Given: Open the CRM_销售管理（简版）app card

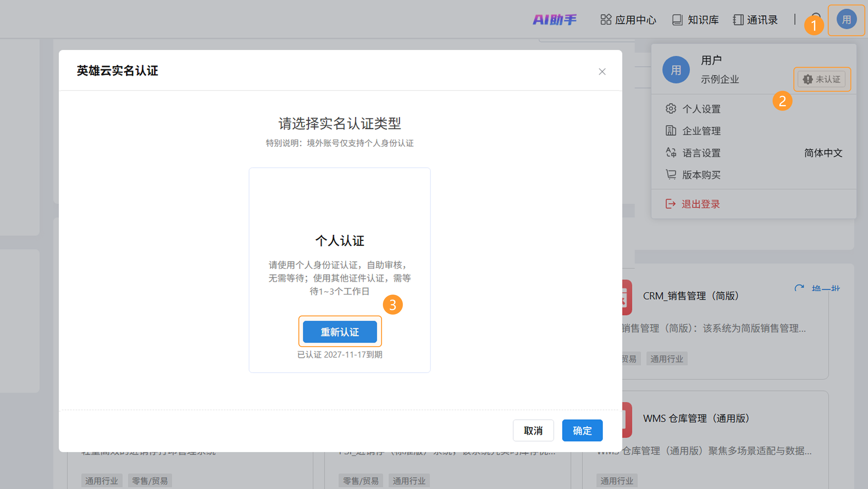Looking at the screenshot, I should click(x=691, y=296).
